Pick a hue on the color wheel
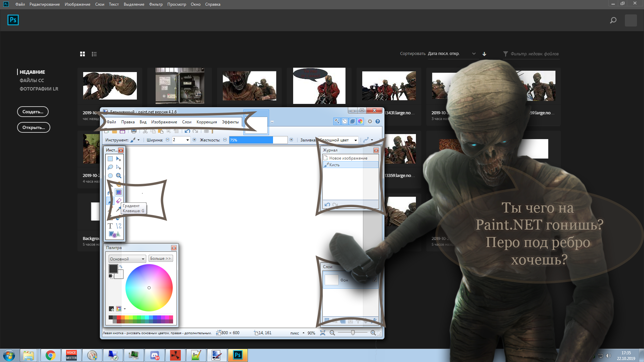The image size is (644, 362). coord(149,288)
